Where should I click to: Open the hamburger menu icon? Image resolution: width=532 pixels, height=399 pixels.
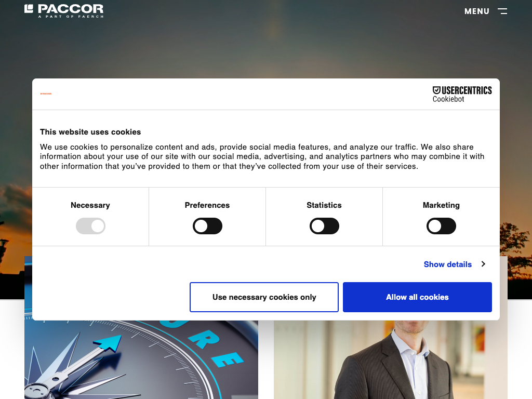pos(502,11)
